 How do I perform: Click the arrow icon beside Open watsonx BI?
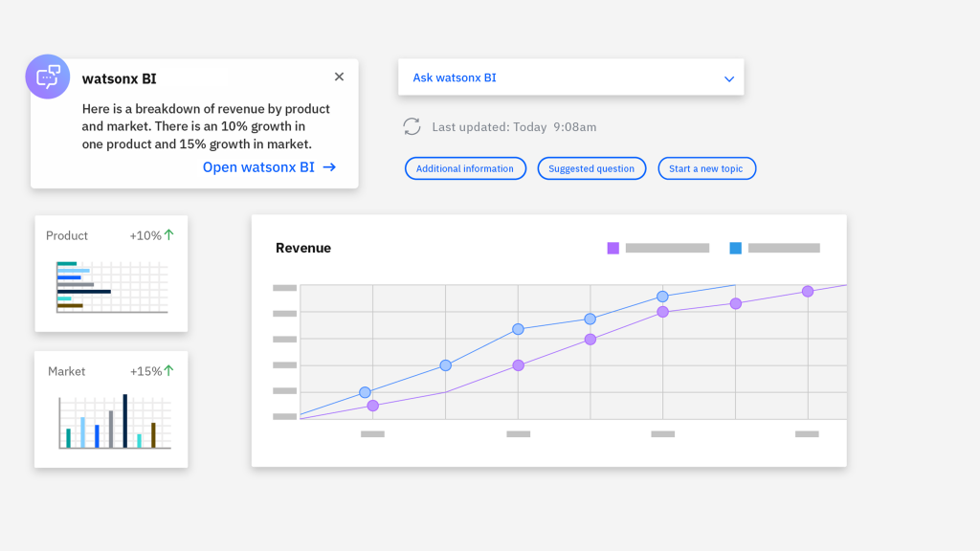click(329, 167)
